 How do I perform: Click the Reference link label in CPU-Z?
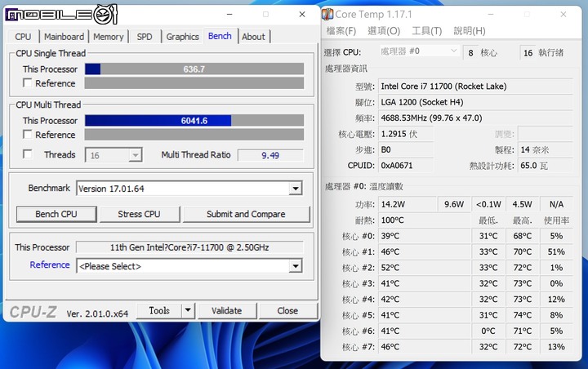point(50,265)
